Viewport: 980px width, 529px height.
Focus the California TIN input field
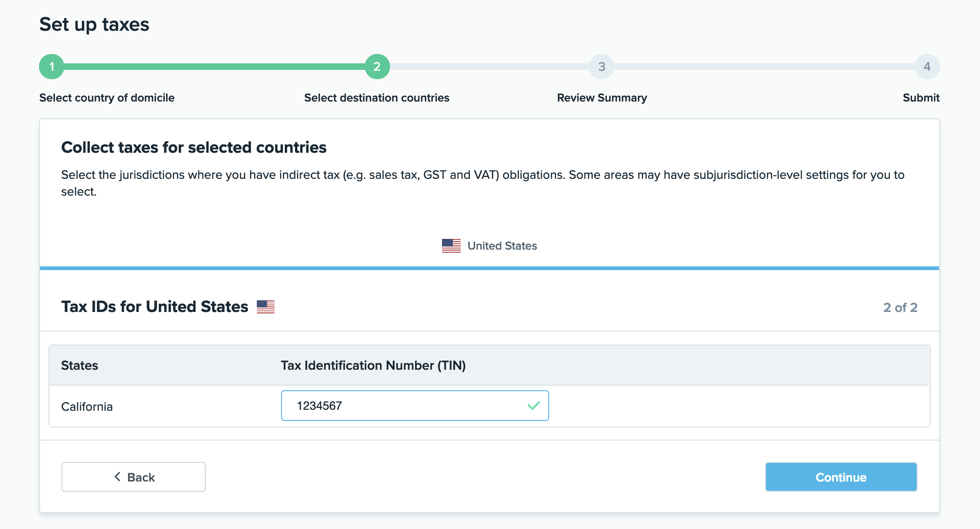pos(405,406)
